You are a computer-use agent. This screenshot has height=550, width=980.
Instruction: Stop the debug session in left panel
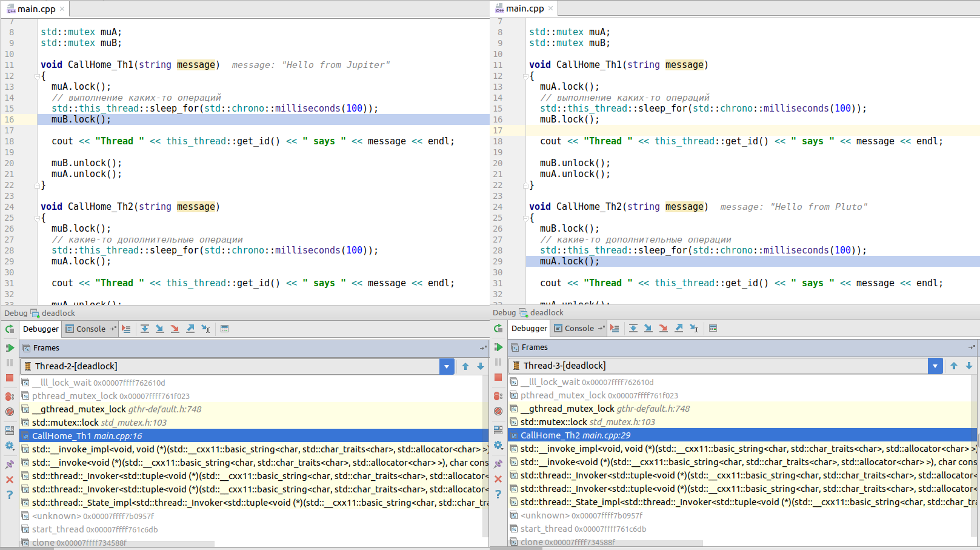click(10, 378)
